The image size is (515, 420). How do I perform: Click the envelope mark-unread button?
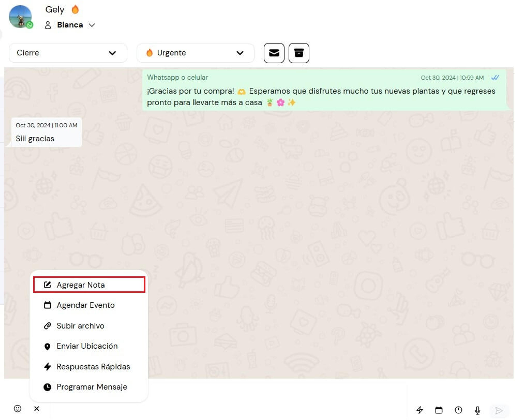[274, 53]
